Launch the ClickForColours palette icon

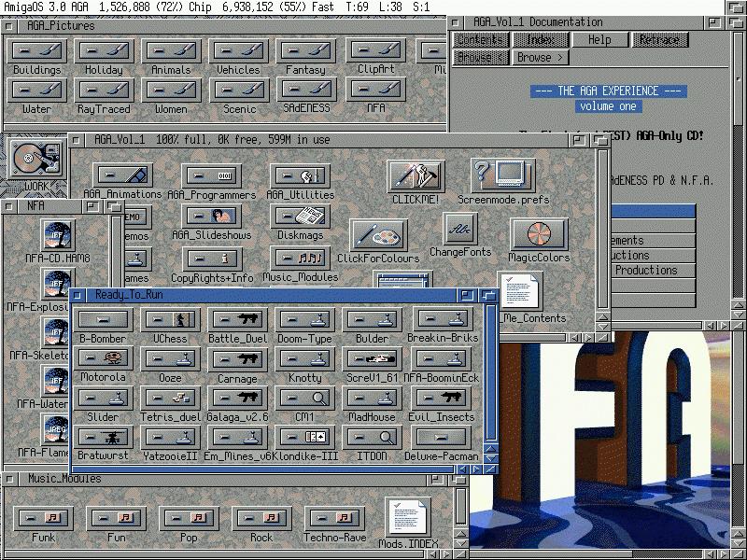379,235
